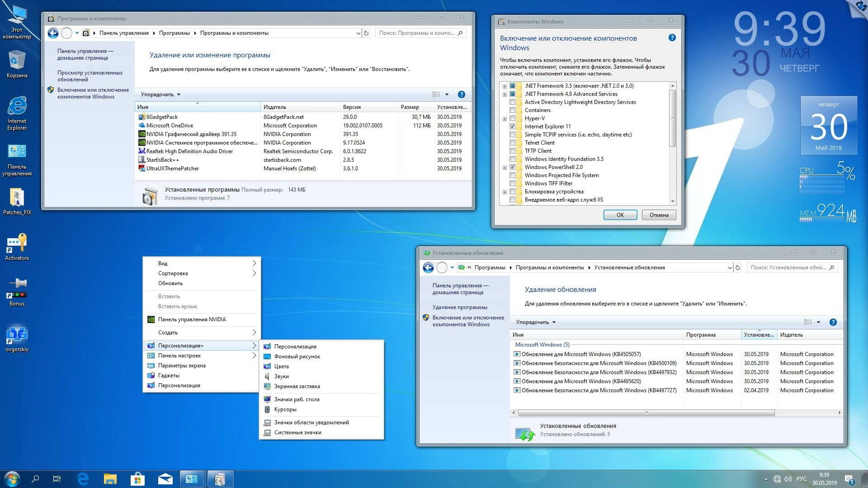The image size is (868, 488).
Task: Disable Windows PowerShell 2.0 checkbox
Action: (512, 167)
